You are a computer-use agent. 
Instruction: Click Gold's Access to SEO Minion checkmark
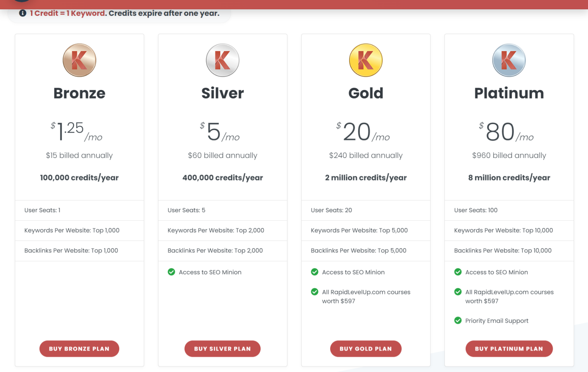(x=315, y=272)
